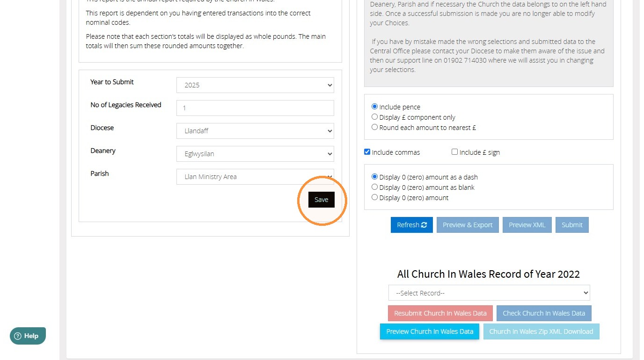Select the plain Display 0 (zero) amount option

pyautogui.click(x=374, y=197)
